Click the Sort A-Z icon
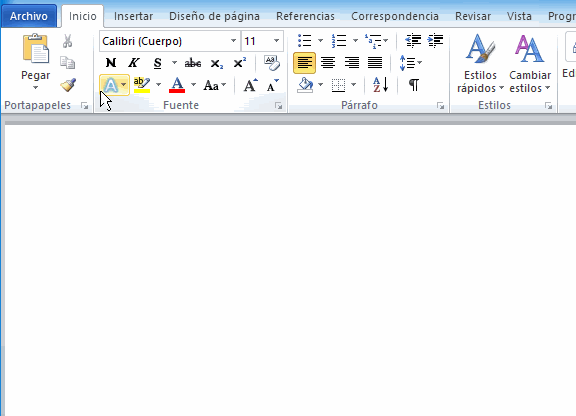Screen dimensions: 576x416 (381, 85)
